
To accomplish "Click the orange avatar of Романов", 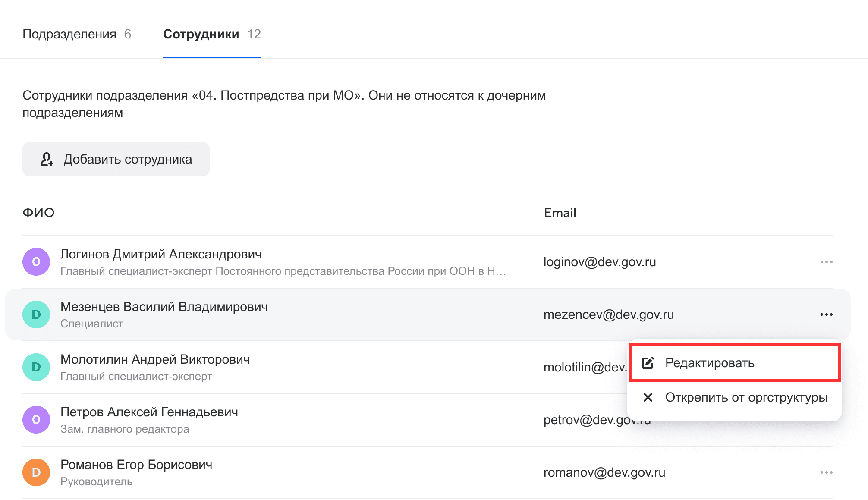I will pos(36,472).
